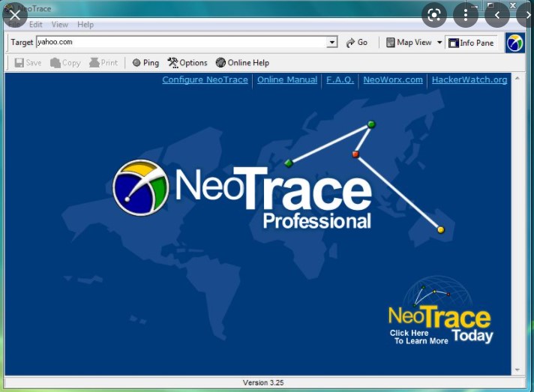Open the F.A.Q. link
Screen dimensions: 534x392
click(340, 80)
